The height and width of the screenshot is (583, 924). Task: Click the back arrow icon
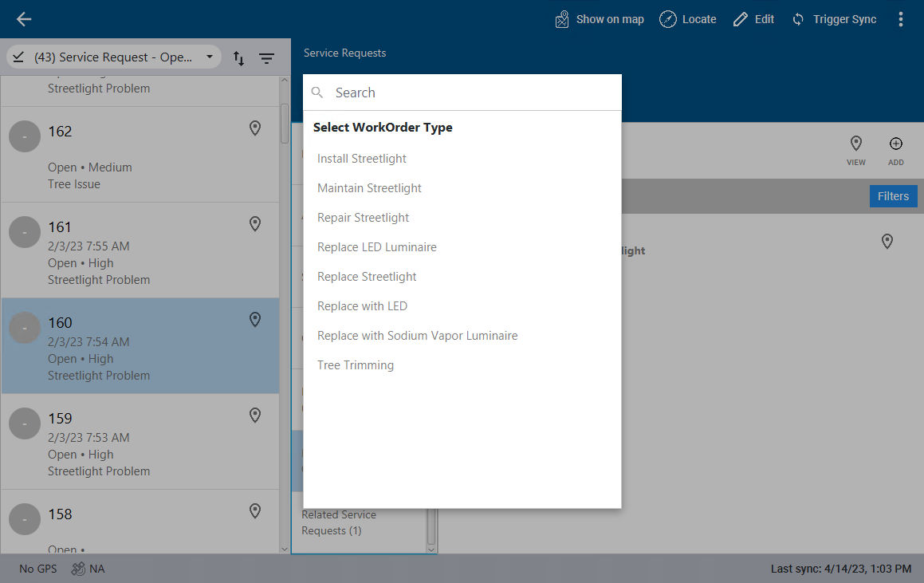click(24, 19)
